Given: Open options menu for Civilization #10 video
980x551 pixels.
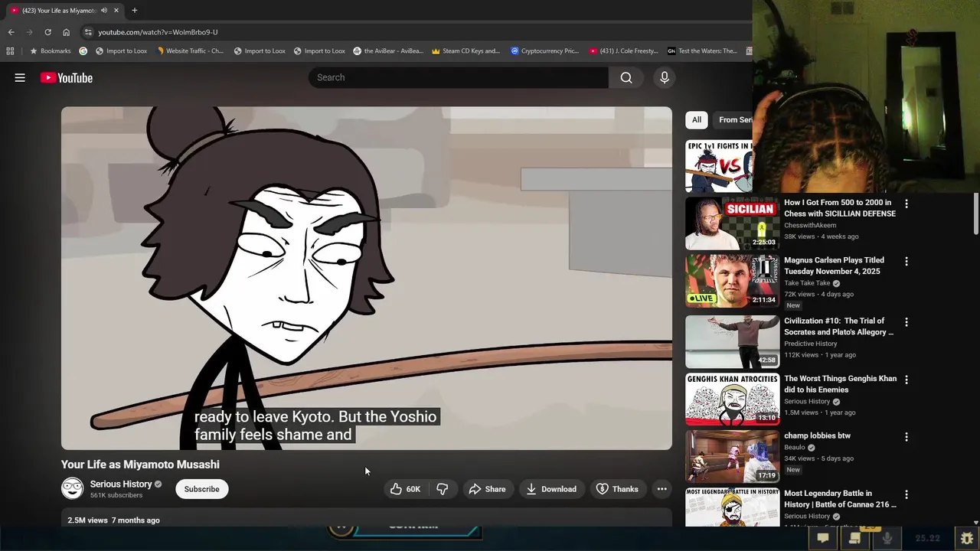Looking at the screenshot, I should pos(906,322).
